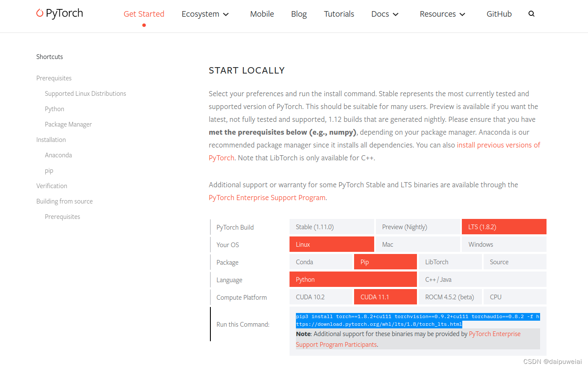This screenshot has width=588, height=369.
Task: Click the Your OS row label
Action: coord(228,245)
